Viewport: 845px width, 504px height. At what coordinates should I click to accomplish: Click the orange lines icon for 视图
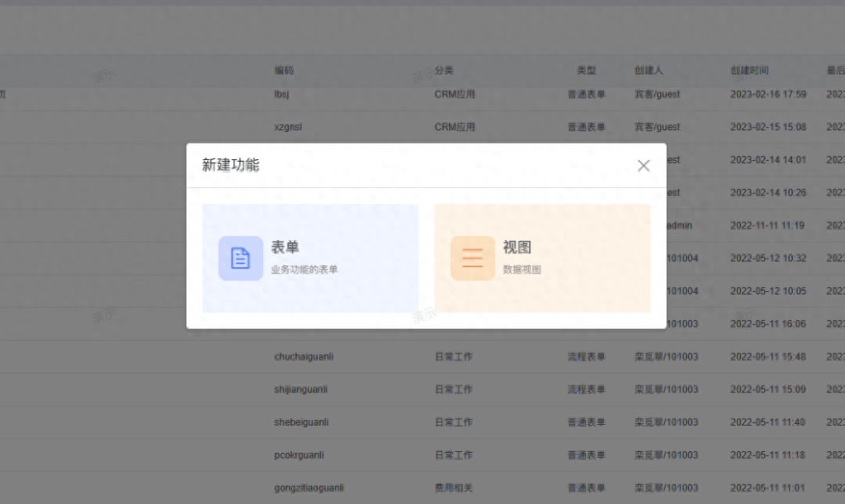tap(473, 258)
